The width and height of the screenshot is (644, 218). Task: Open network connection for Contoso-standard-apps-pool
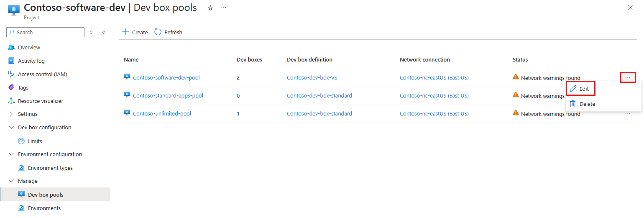coord(434,95)
